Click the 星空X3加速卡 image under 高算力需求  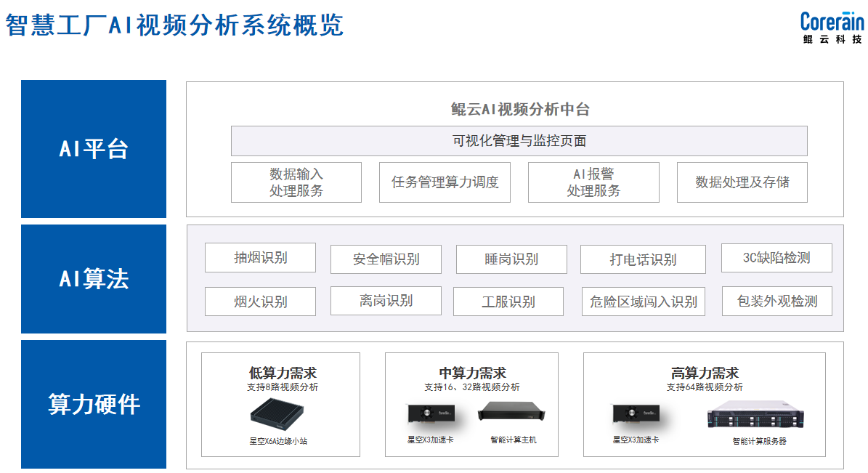coord(636,415)
